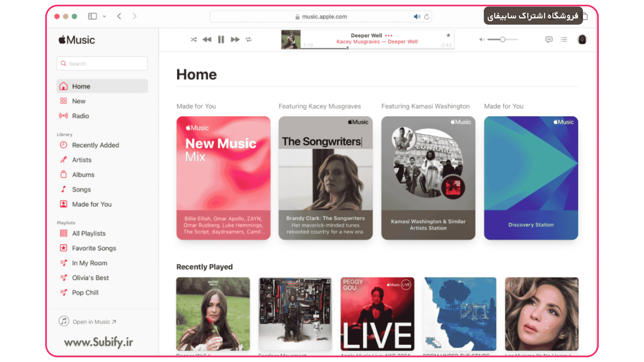Show the Up Next queue list

click(564, 39)
